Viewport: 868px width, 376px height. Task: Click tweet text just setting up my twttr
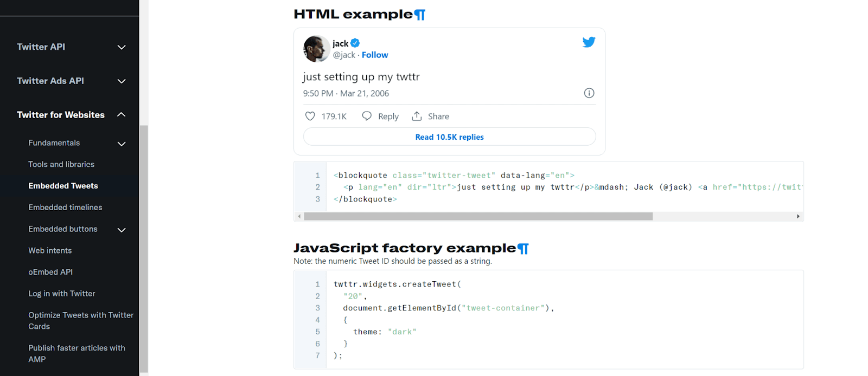[361, 77]
